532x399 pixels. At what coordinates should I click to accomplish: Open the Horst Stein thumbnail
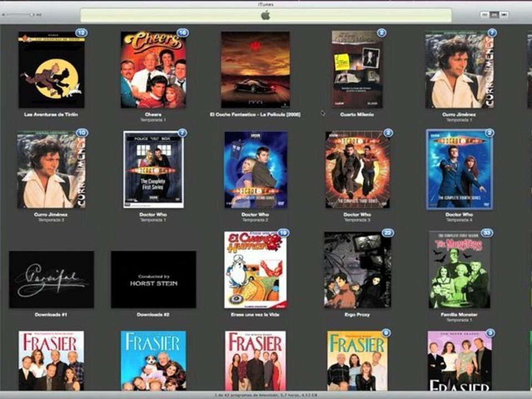click(x=154, y=279)
